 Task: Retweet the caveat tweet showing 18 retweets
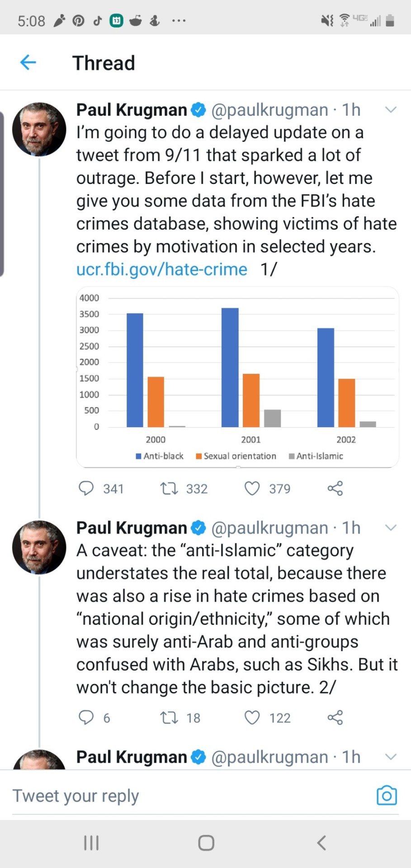[x=170, y=717]
